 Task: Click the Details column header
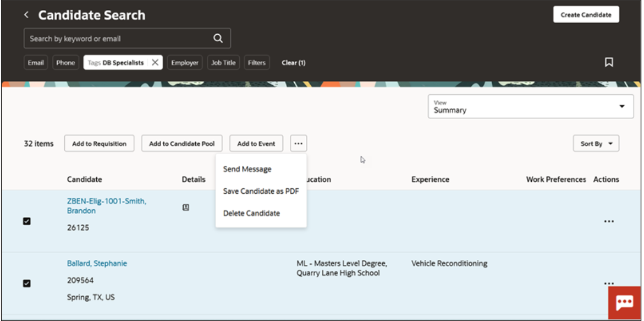(194, 179)
